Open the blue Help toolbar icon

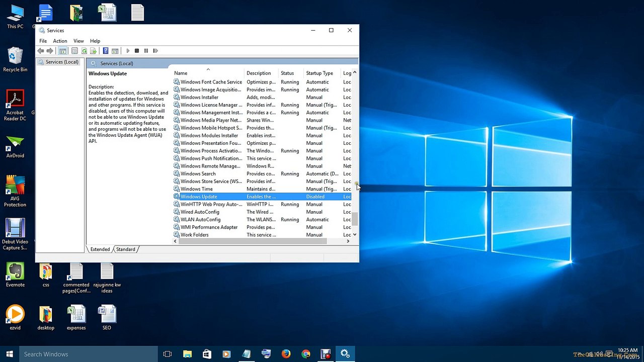(x=105, y=51)
